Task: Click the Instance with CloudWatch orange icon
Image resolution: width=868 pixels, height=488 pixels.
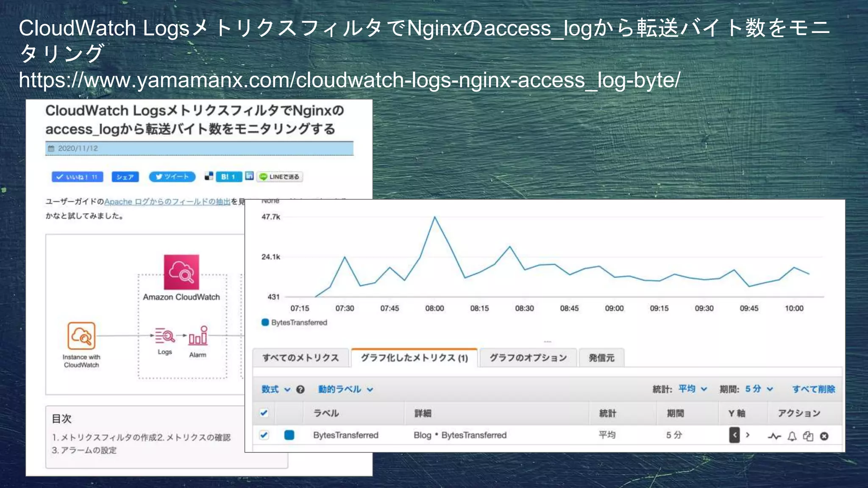Action: point(81,335)
